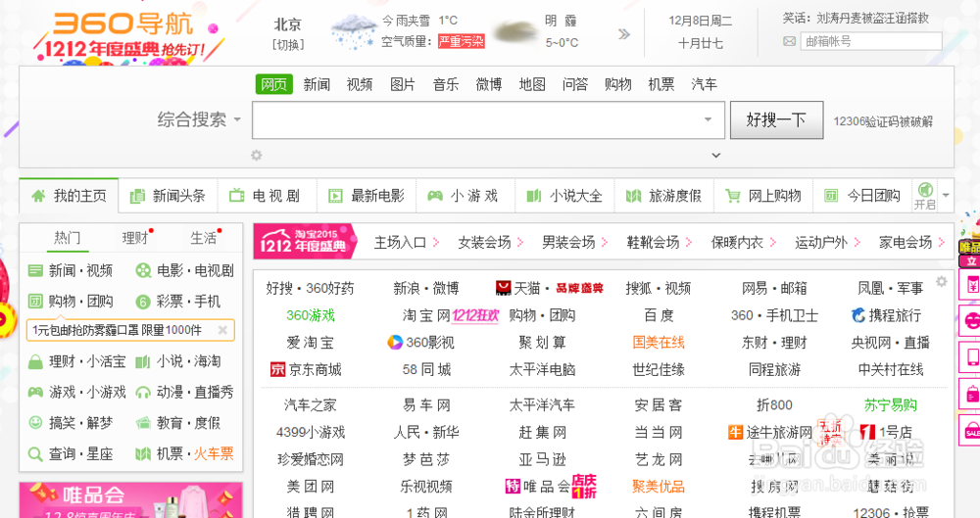Screen dimensions: 980x518
Task: Open the 国美在线 site link
Action: tap(659, 343)
